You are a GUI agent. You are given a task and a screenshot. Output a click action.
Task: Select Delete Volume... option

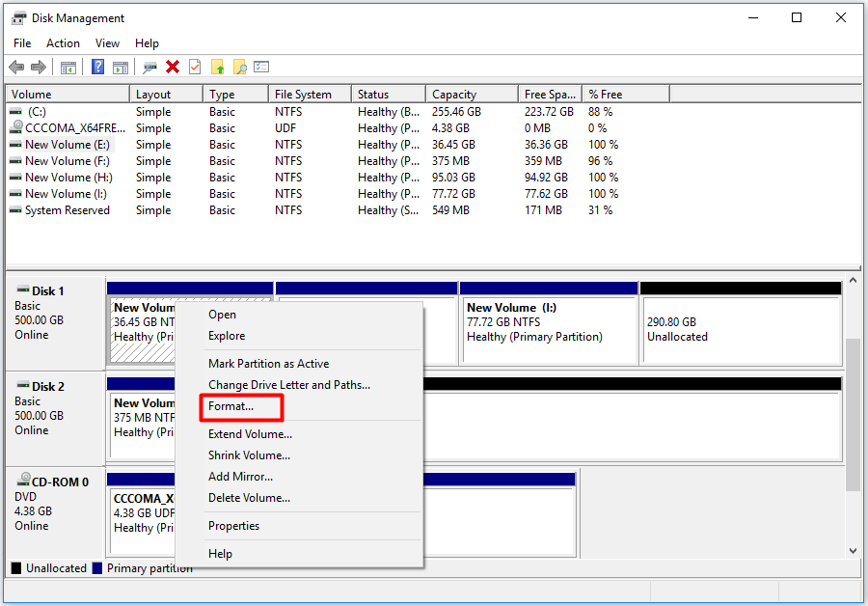point(300,497)
